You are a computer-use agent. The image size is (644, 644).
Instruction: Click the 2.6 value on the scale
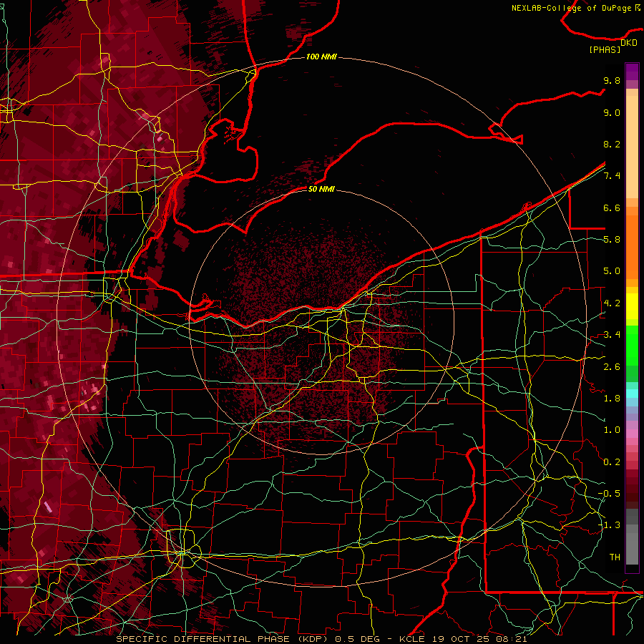612,367
